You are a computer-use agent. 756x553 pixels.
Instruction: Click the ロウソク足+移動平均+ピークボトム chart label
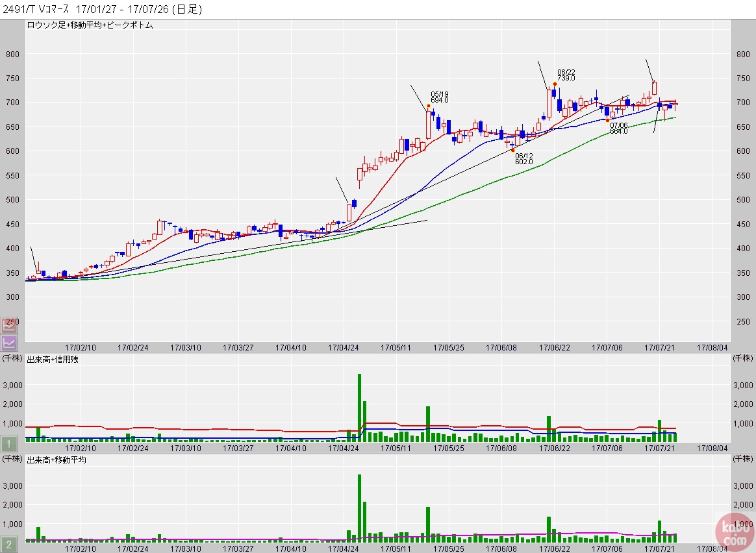(x=90, y=25)
